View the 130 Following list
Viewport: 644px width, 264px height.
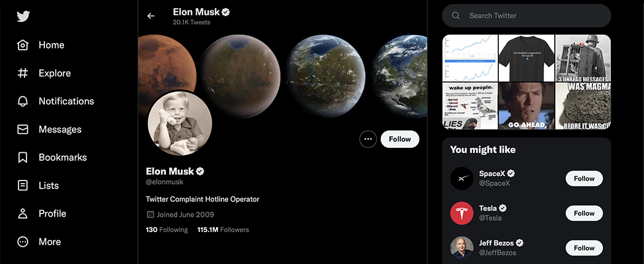pos(167,230)
